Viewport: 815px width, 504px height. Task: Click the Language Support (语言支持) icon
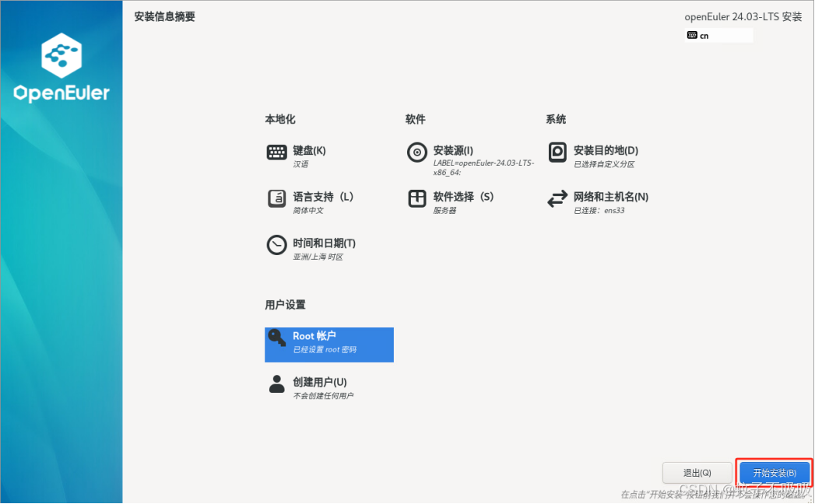(x=276, y=198)
